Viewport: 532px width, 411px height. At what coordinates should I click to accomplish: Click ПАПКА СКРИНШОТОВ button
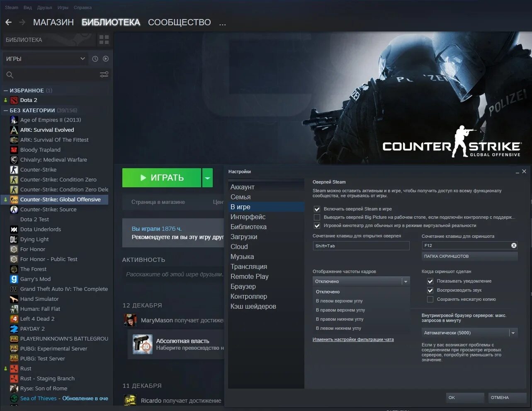tap(469, 256)
